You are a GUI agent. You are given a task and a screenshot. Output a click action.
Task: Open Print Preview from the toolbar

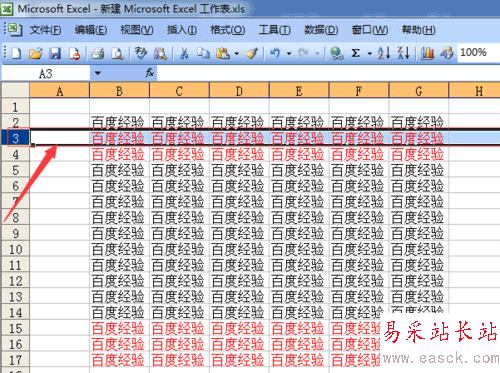[117, 53]
